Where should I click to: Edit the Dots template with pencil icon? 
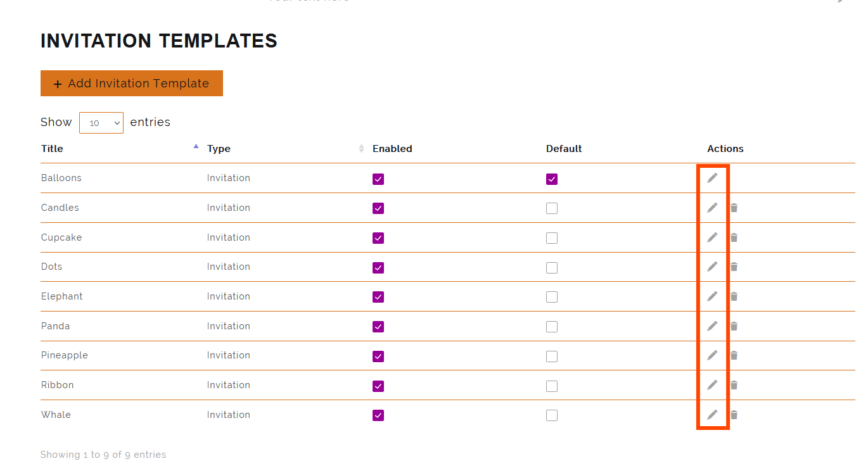(x=713, y=267)
